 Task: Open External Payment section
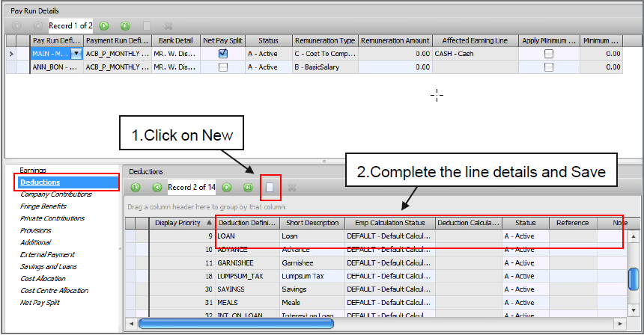[48, 255]
